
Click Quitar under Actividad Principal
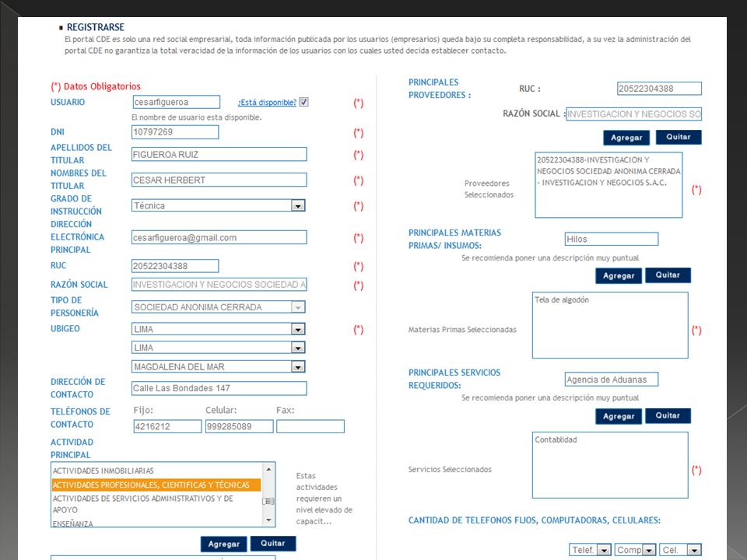point(272,544)
